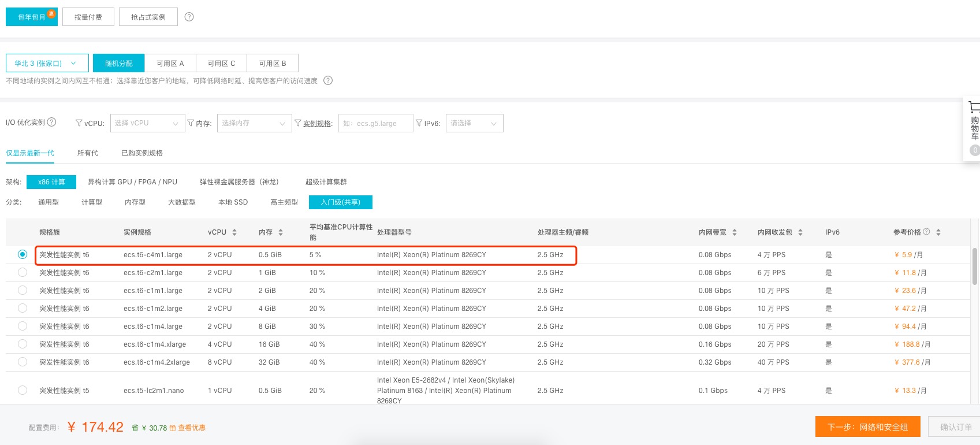The image size is (980, 445).
Task: Select radio for ecs.t6-c1m1.large
Action: (23, 290)
